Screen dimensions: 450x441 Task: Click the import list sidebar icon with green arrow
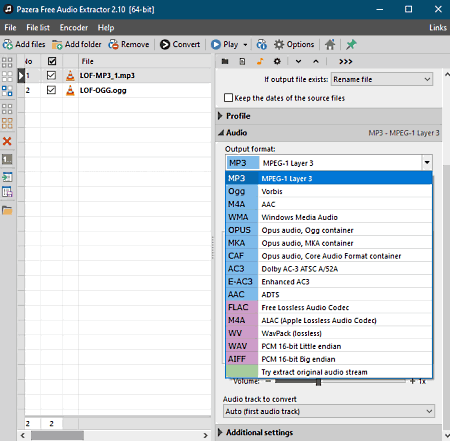(x=7, y=177)
